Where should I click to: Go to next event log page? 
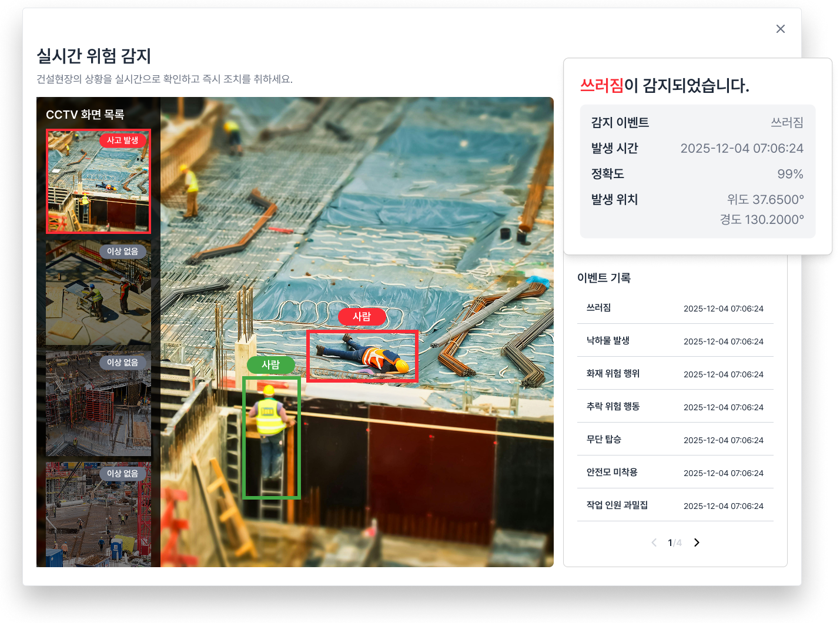pos(697,542)
